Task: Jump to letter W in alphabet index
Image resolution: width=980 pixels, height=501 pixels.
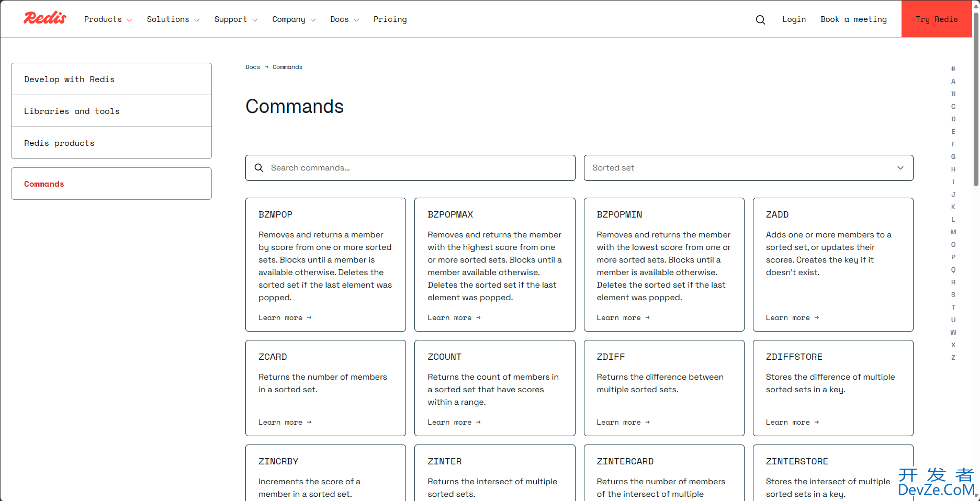Action: click(x=953, y=333)
